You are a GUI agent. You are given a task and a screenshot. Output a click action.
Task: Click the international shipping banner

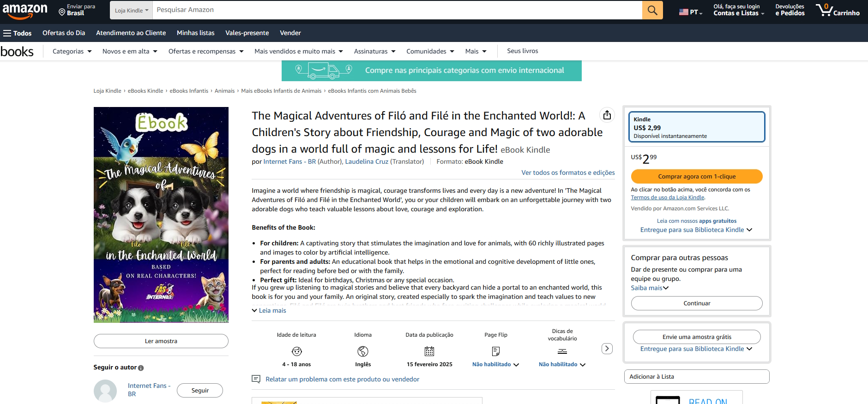tap(432, 71)
